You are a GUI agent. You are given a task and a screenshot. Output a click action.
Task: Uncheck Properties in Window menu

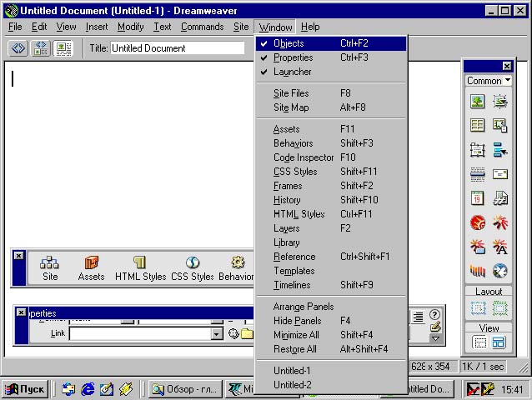pos(331,57)
